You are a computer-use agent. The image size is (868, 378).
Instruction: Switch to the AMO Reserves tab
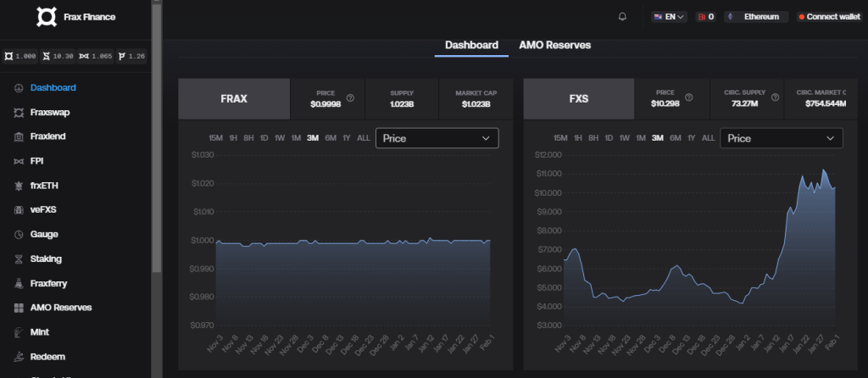tap(554, 46)
